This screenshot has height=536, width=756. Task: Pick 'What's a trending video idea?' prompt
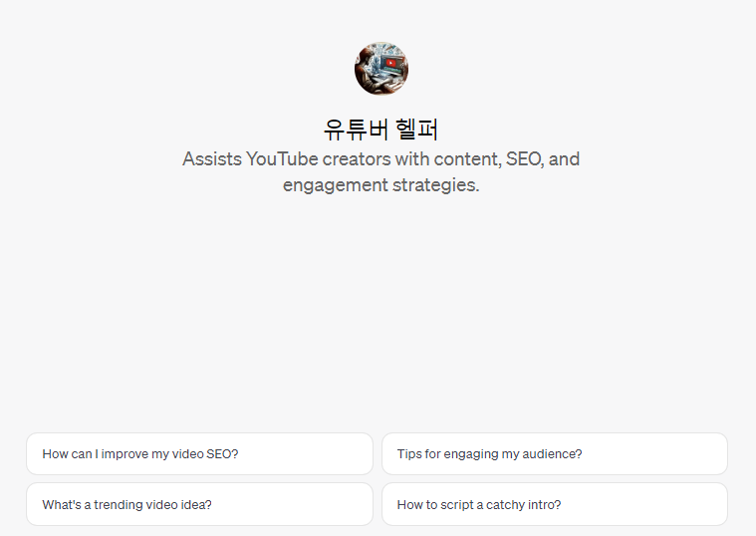pos(199,504)
